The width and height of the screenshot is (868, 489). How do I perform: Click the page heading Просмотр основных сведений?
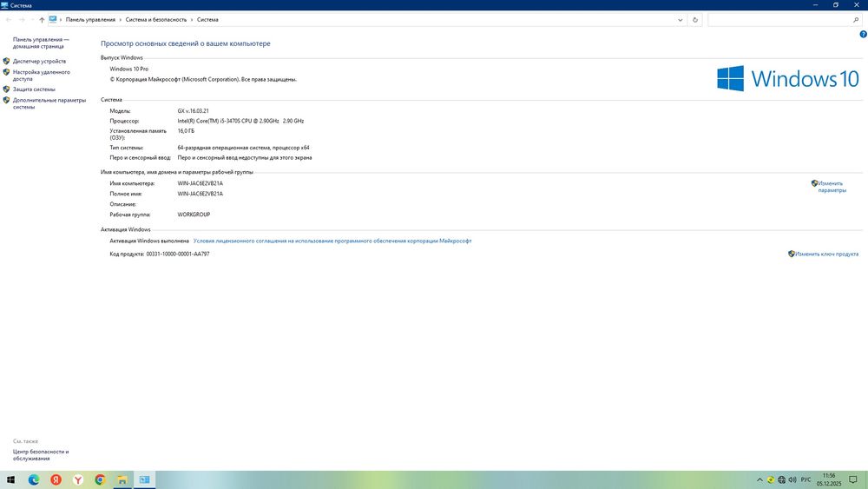point(186,43)
